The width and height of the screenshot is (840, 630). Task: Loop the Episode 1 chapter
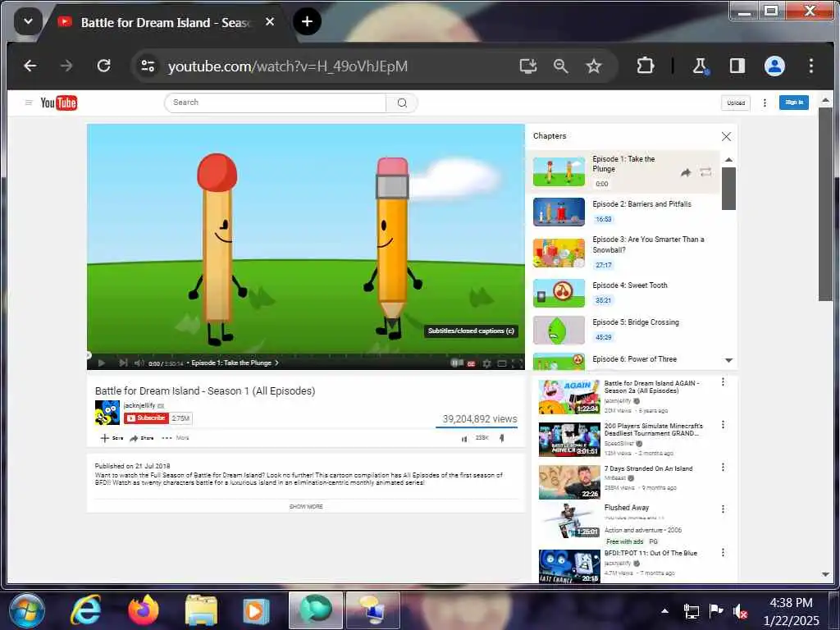coord(706,172)
